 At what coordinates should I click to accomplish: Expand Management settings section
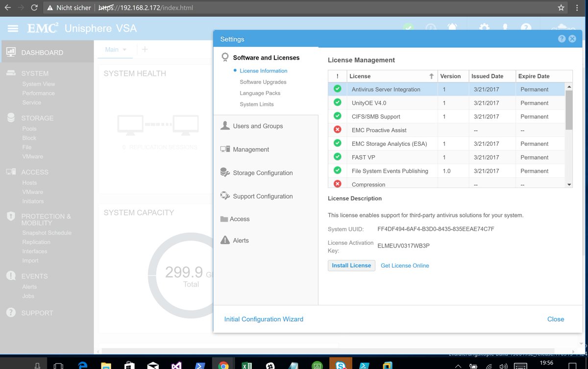click(x=251, y=149)
